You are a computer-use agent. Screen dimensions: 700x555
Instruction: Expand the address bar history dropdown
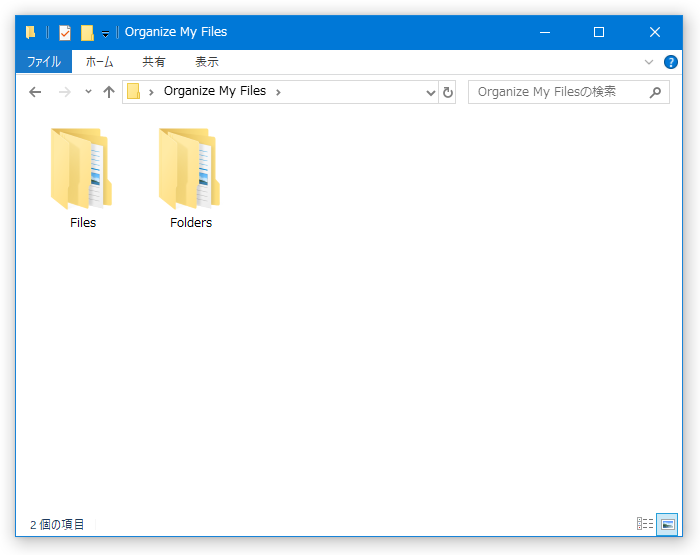point(430,92)
